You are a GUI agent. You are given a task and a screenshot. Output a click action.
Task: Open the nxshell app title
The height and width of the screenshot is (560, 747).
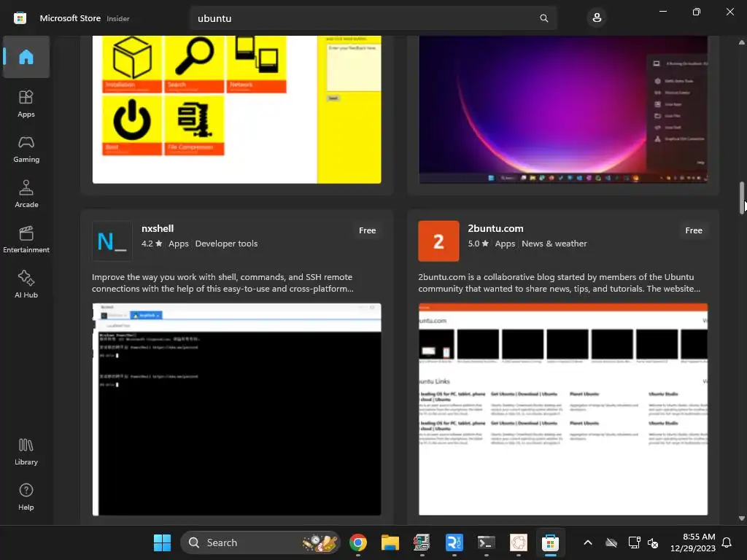[x=158, y=228]
